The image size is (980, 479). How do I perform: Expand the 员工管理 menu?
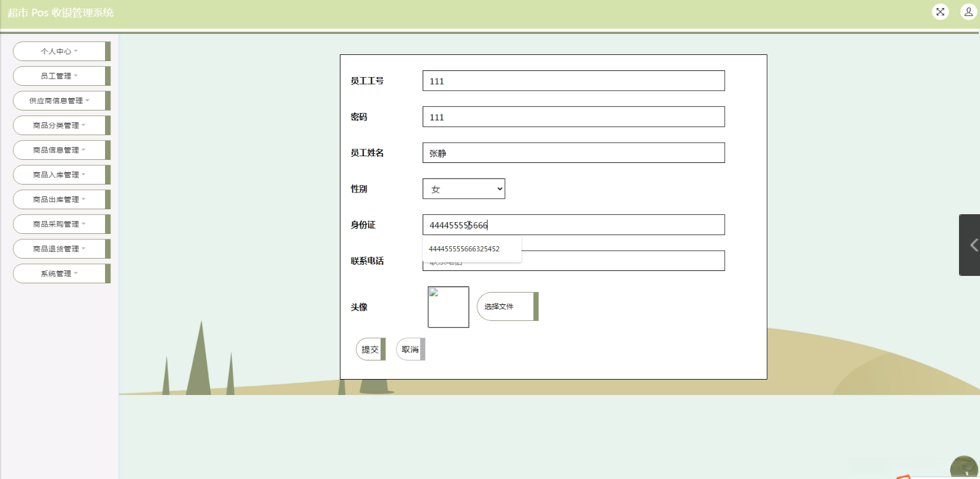pyautogui.click(x=61, y=76)
